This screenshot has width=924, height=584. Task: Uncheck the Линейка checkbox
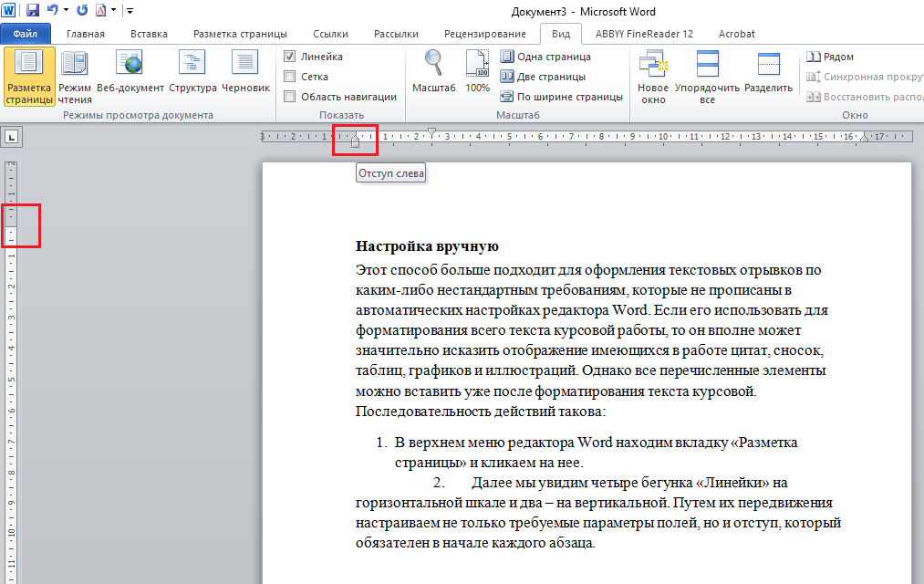(x=289, y=57)
